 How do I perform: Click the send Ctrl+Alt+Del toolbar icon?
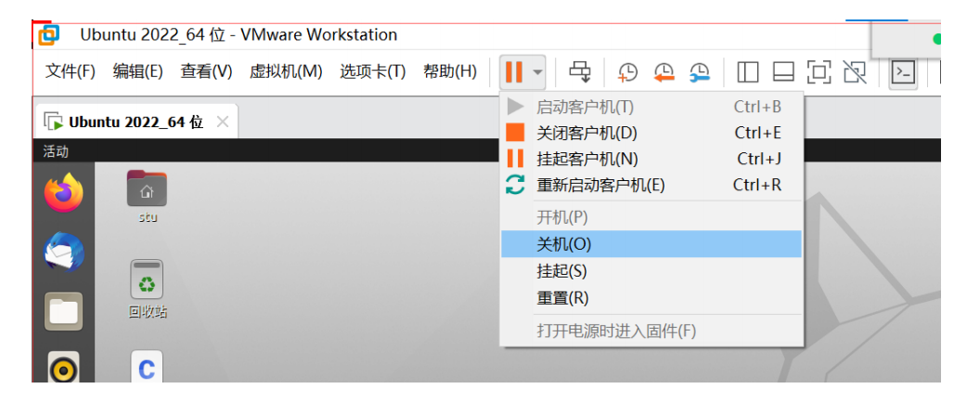(x=579, y=72)
